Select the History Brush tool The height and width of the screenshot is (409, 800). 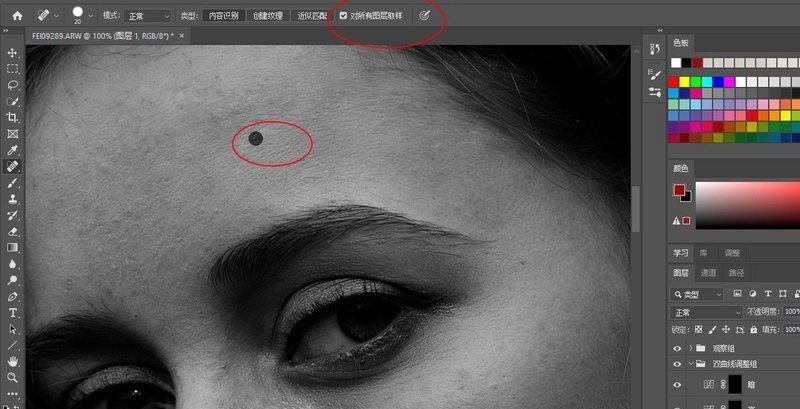pos(13,215)
